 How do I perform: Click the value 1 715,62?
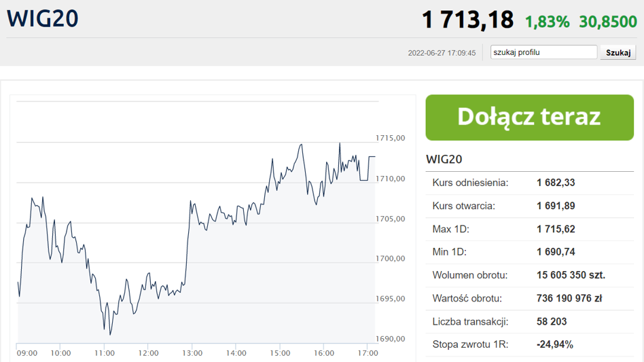click(x=556, y=229)
